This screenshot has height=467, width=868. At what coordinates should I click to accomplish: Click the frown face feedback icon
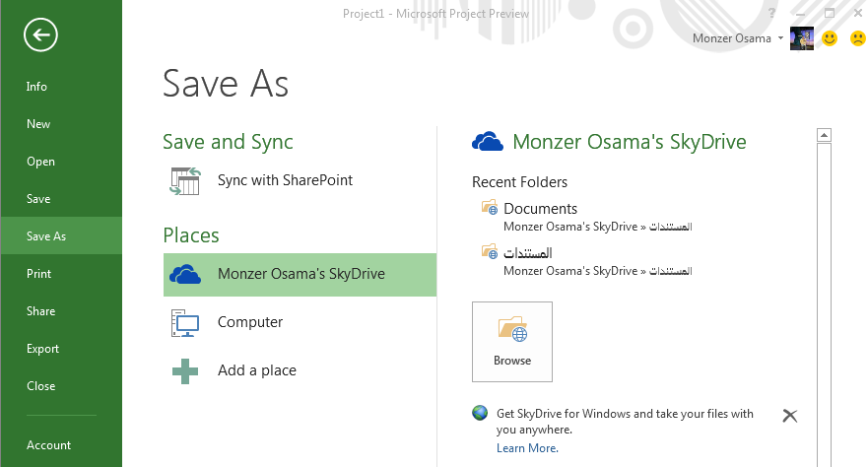click(x=857, y=38)
